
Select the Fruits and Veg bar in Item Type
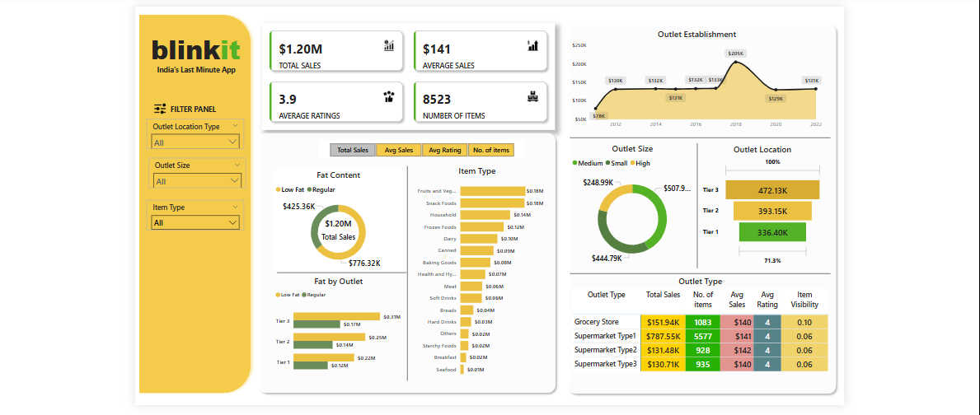tap(493, 191)
